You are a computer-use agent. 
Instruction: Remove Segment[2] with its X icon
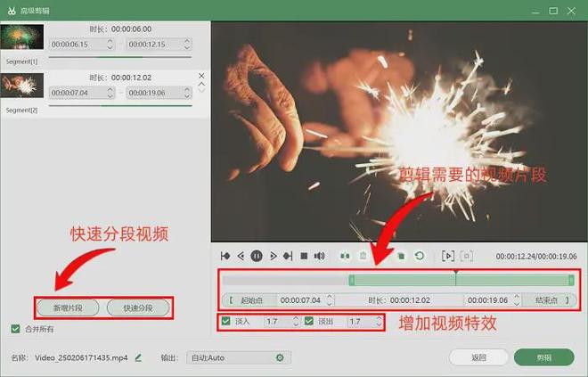point(201,76)
